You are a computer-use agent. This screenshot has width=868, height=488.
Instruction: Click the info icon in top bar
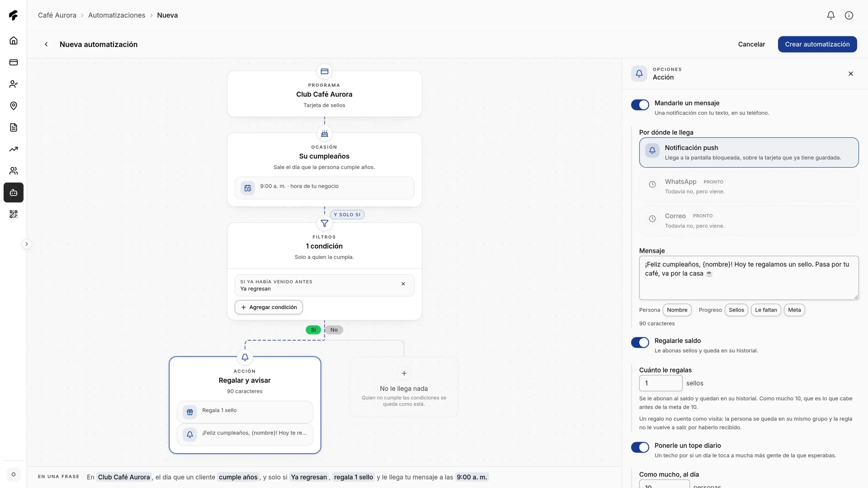(x=849, y=15)
